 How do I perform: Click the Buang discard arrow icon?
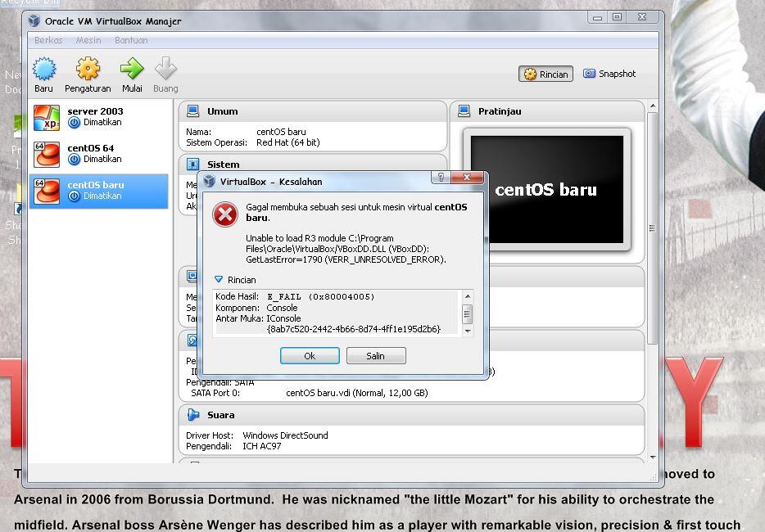165,69
